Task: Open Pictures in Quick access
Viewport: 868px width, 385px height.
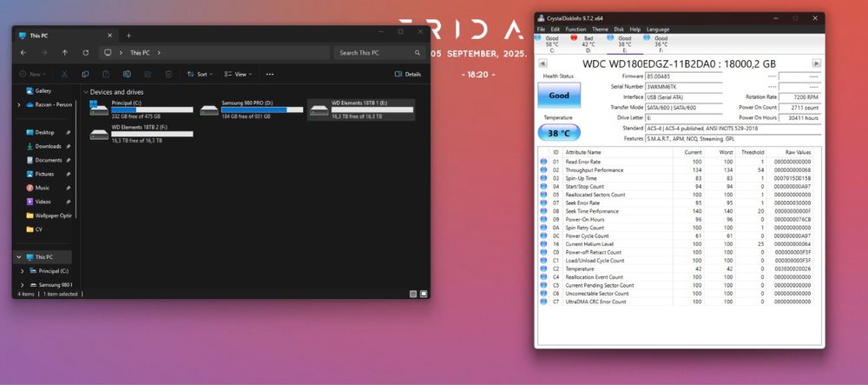Action: tap(40, 174)
